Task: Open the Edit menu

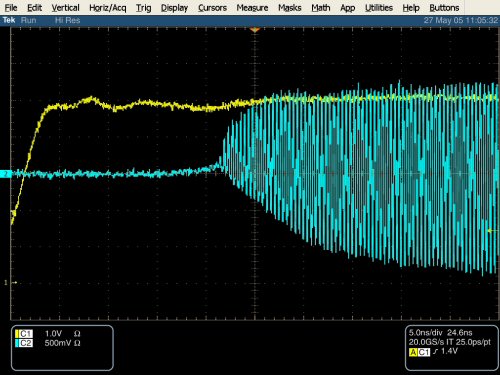Action: point(34,7)
